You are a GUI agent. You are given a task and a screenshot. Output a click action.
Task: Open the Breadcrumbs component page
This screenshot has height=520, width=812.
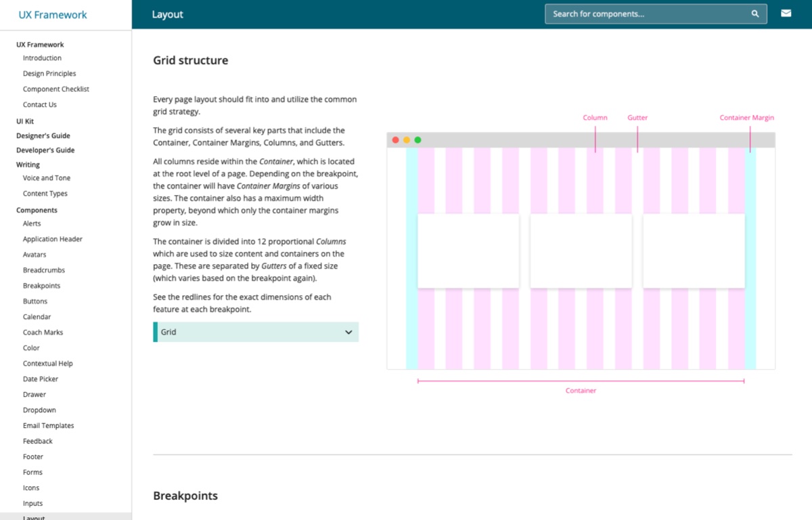[x=44, y=270]
